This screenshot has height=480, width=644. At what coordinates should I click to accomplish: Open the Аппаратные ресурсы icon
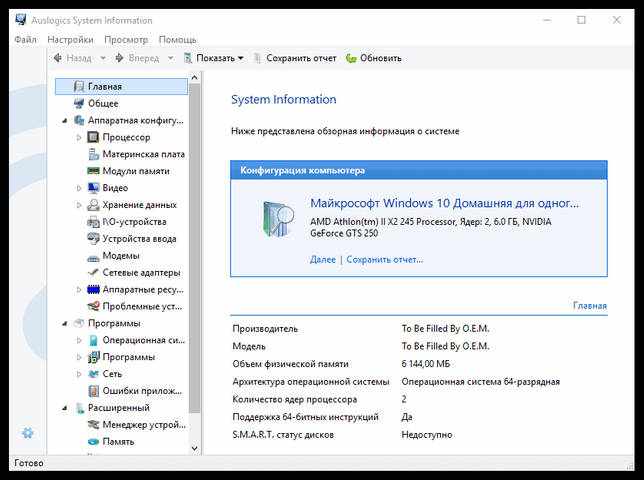pos(93,289)
